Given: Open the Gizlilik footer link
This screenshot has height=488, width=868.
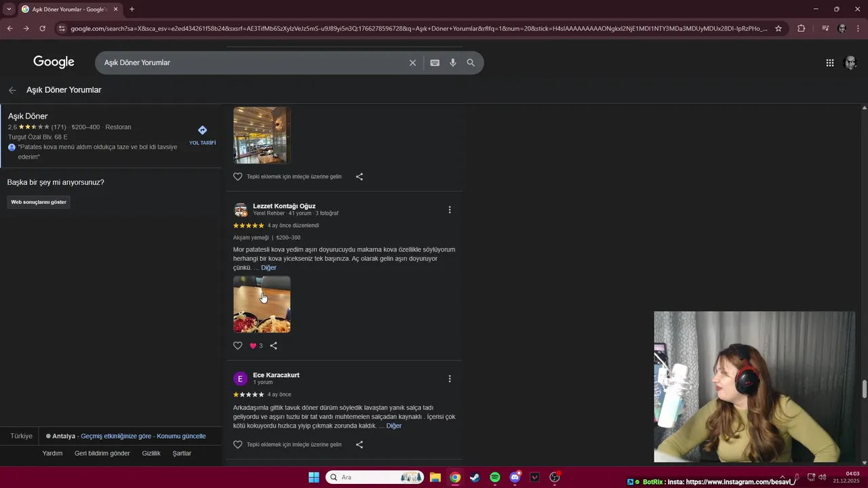Looking at the screenshot, I should [x=151, y=453].
